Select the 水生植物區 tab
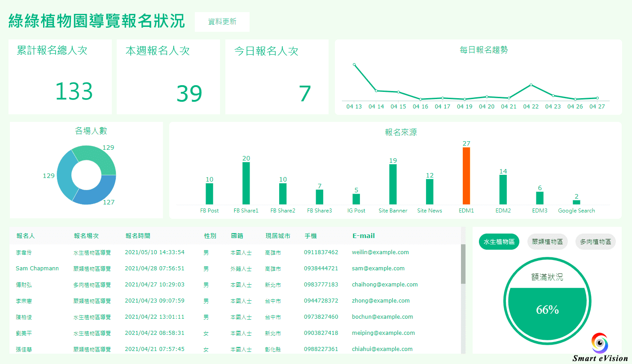 pos(499,242)
